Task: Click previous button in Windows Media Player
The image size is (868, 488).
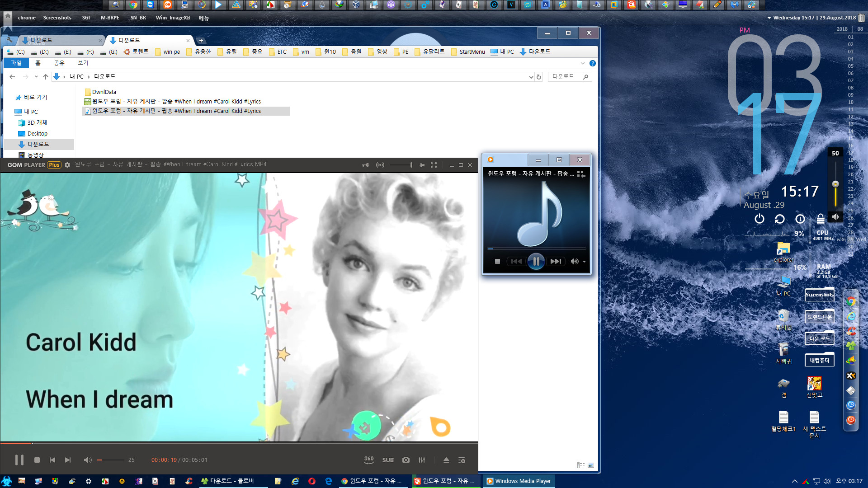Action: click(x=516, y=261)
